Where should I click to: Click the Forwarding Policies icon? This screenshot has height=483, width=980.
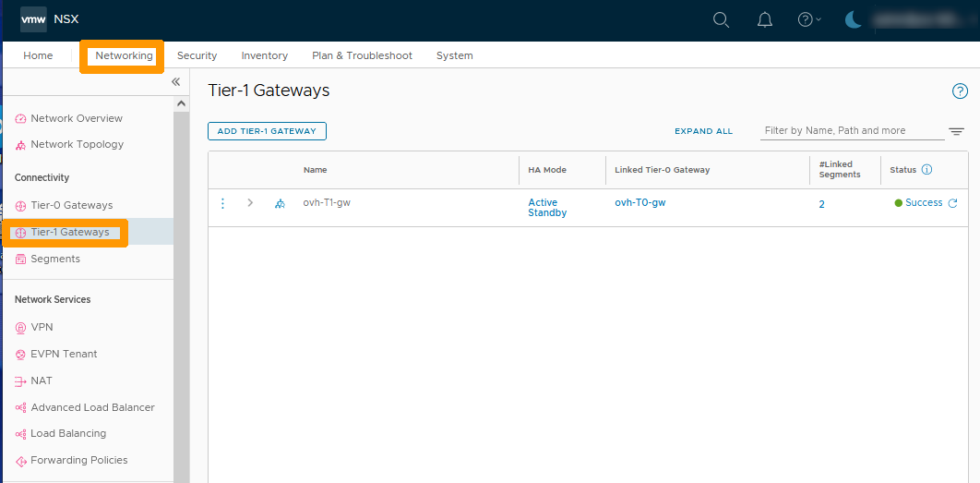[x=20, y=461]
